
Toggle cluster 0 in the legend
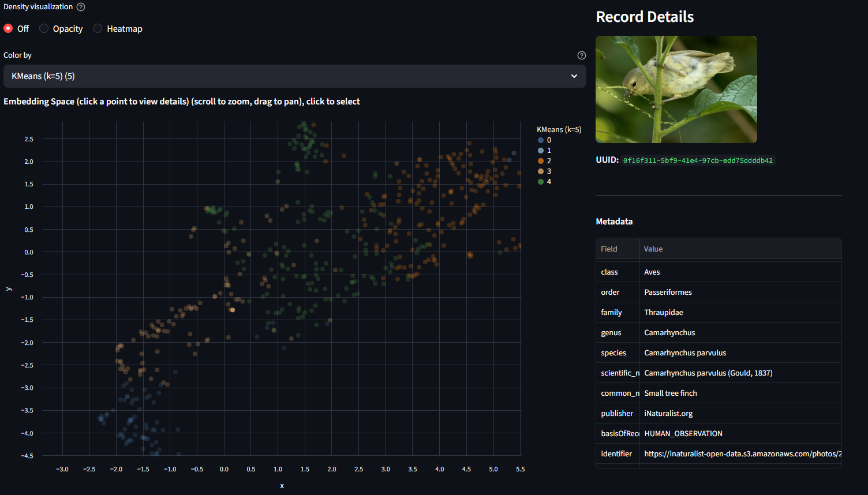544,140
